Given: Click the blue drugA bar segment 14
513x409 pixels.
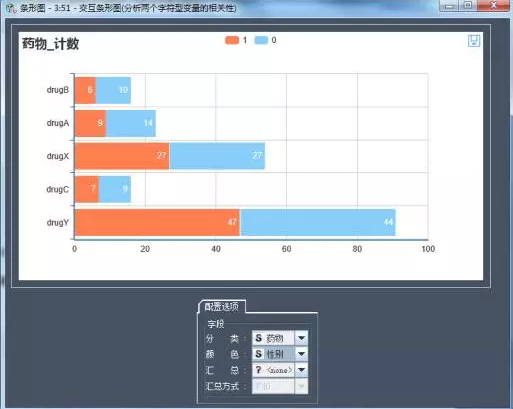Looking at the screenshot, I should click(131, 123).
